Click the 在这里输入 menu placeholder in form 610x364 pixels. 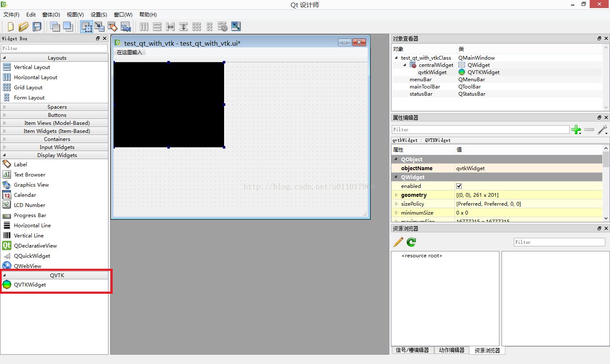click(130, 52)
